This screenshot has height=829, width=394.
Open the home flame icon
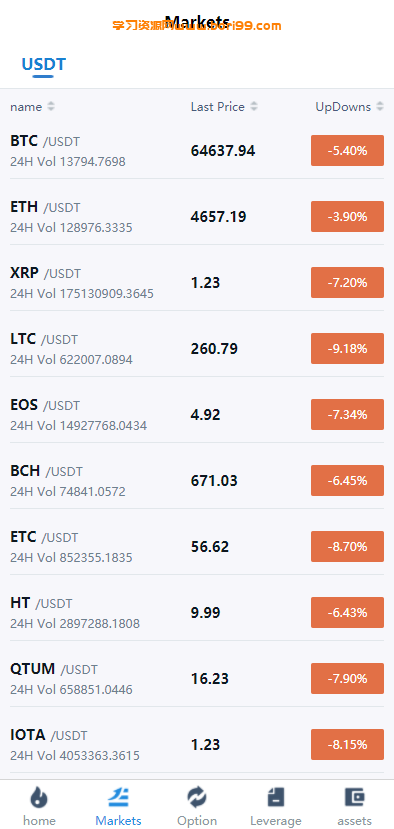tap(39, 797)
